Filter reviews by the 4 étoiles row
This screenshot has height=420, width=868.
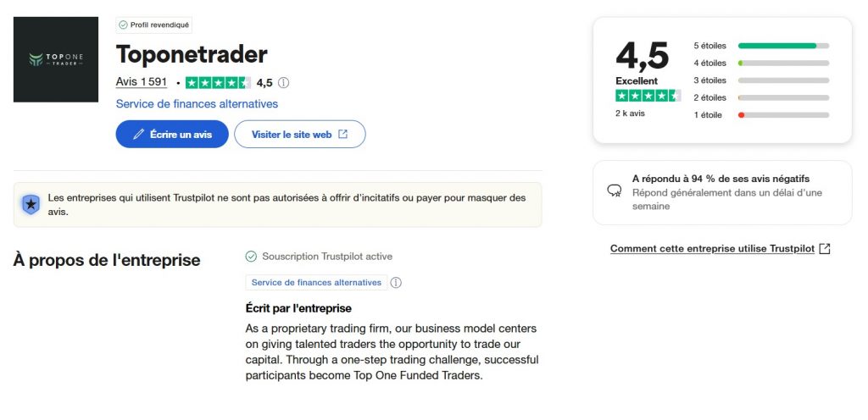(760, 63)
